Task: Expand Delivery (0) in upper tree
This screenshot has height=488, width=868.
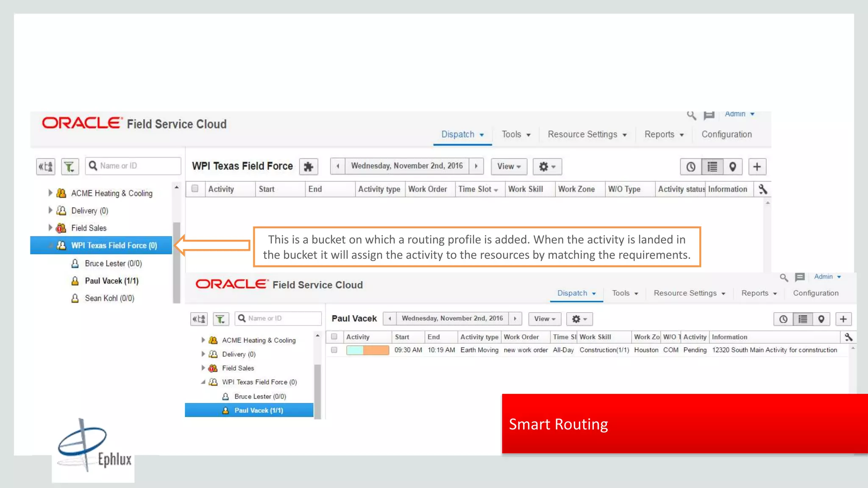Action: click(50, 210)
